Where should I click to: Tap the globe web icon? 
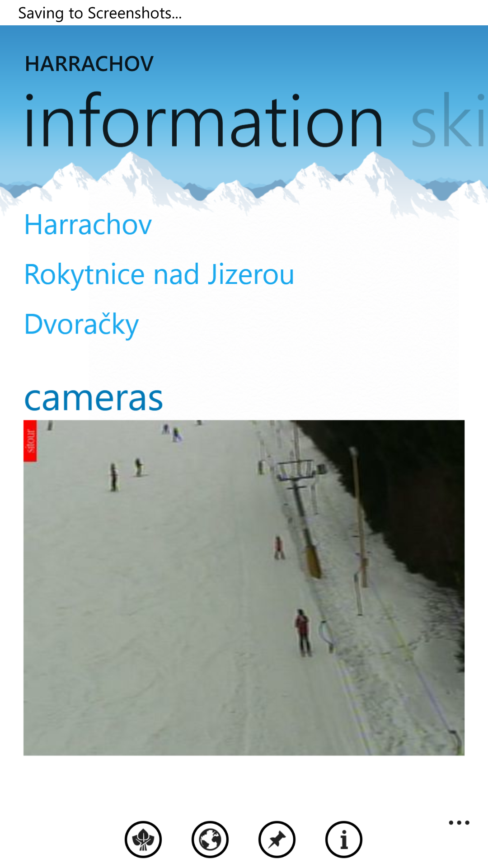coord(210,840)
